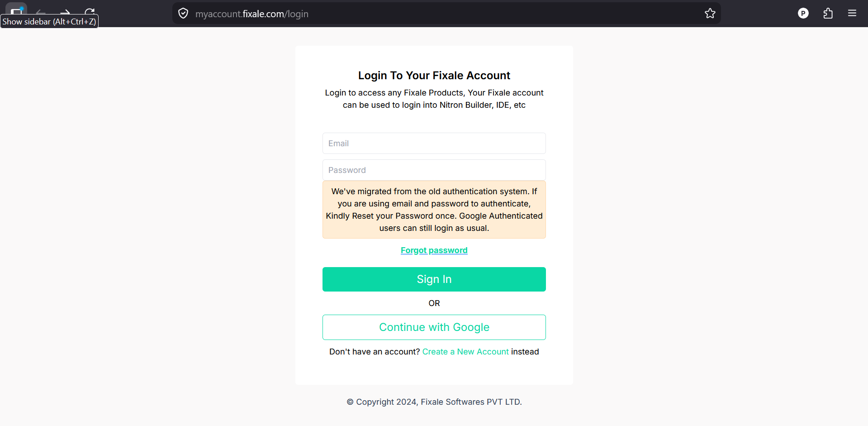Click the authentication migration notice banner
The width and height of the screenshot is (868, 426).
click(x=434, y=210)
